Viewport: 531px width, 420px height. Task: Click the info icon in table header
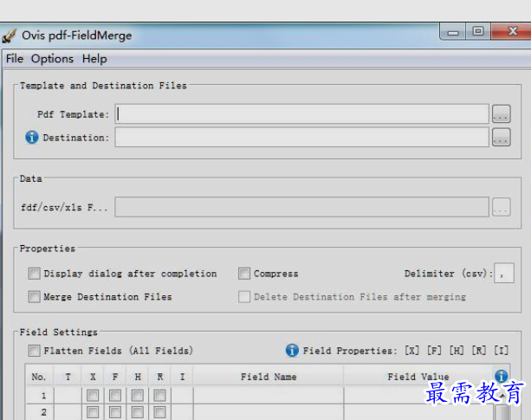[502, 376]
